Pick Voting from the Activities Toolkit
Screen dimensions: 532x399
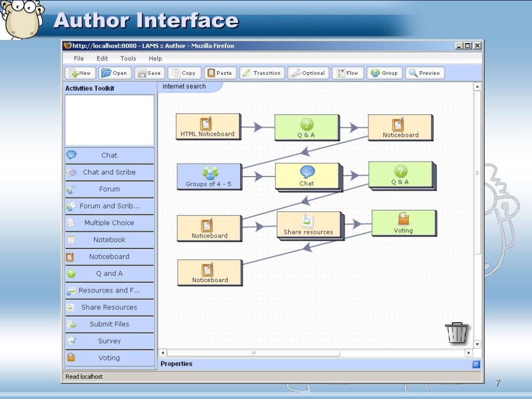coord(109,358)
